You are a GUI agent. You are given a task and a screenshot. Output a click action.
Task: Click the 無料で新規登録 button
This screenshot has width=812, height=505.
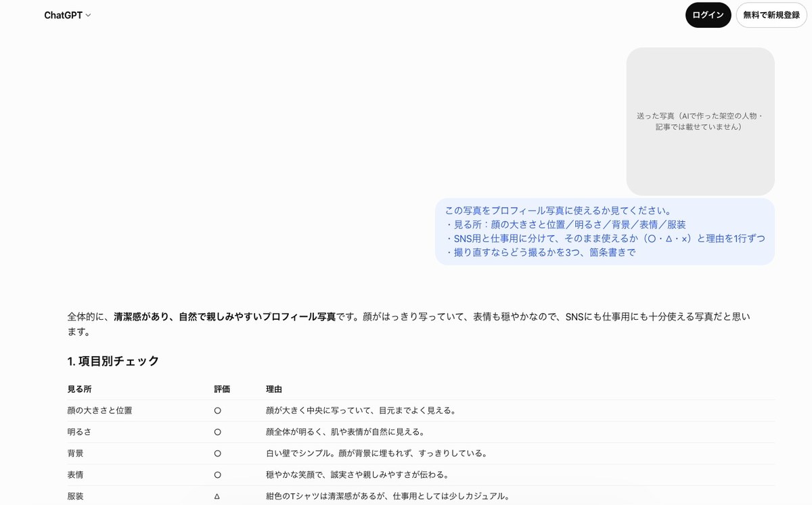point(771,15)
